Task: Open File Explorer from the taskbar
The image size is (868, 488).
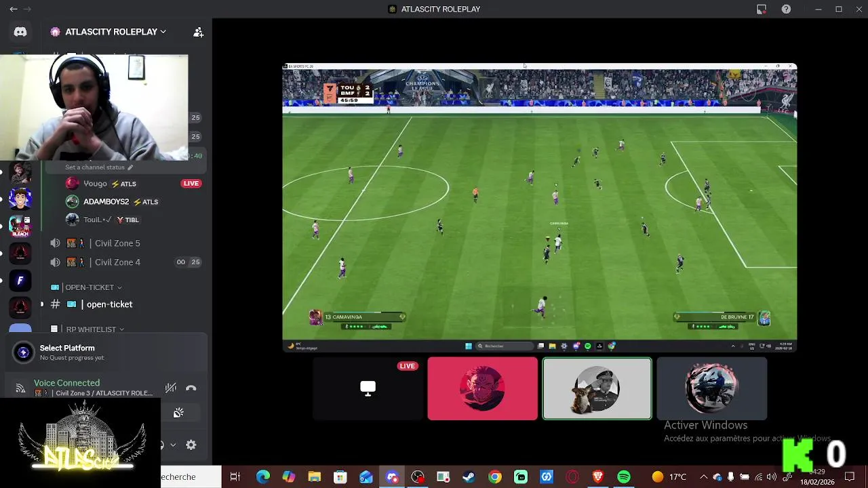Action: (x=314, y=477)
